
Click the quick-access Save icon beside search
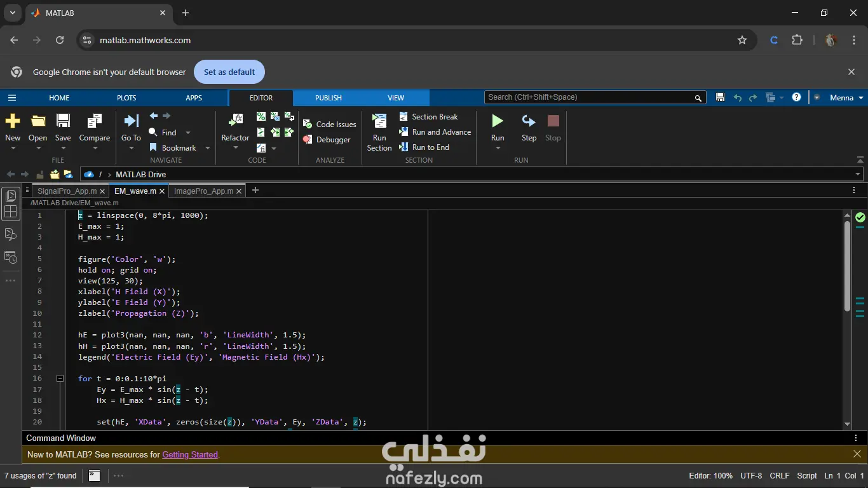[720, 97]
